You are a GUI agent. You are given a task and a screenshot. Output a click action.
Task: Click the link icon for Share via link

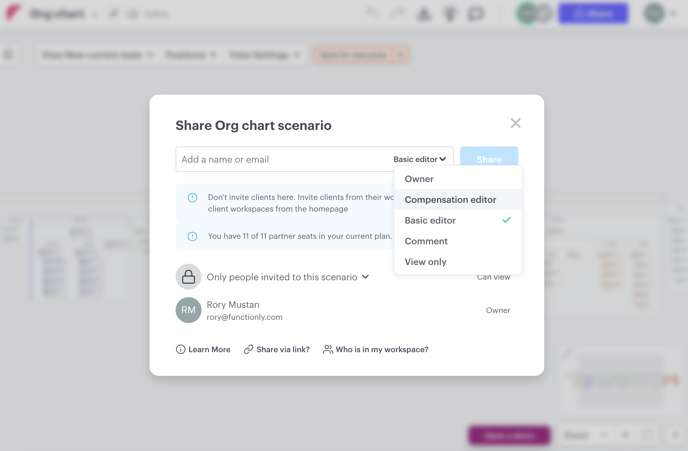(x=248, y=349)
